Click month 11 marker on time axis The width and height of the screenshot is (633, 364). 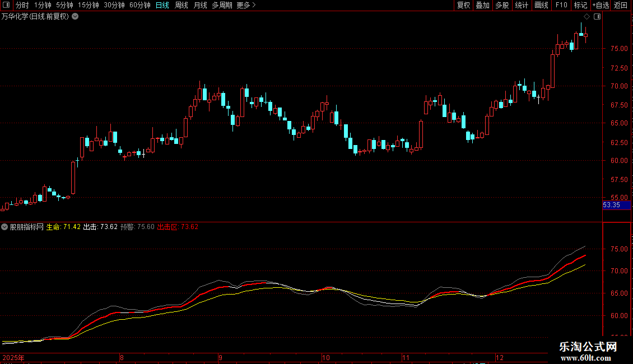coord(406,357)
